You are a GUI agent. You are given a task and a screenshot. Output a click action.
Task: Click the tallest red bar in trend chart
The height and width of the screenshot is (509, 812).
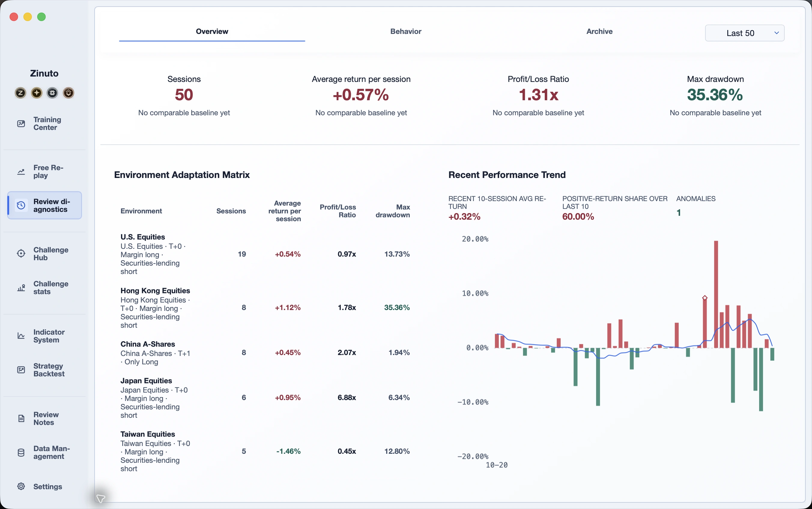pyautogui.click(x=716, y=294)
